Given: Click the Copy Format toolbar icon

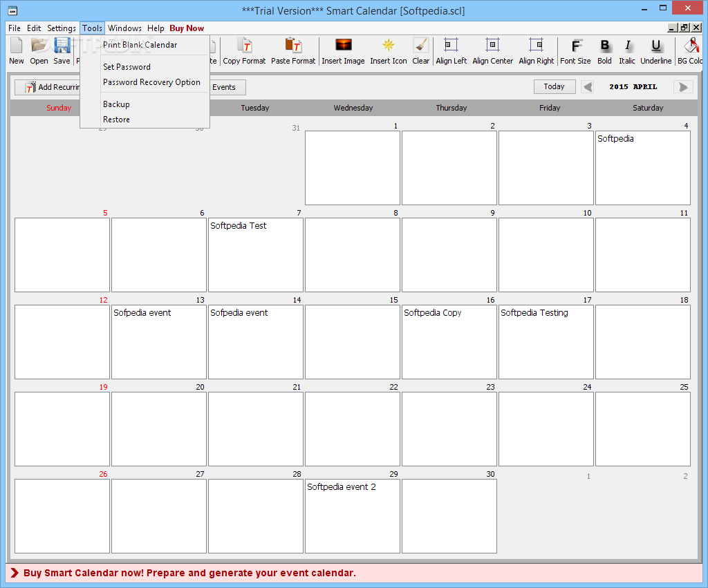Looking at the screenshot, I should coord(244,51).
